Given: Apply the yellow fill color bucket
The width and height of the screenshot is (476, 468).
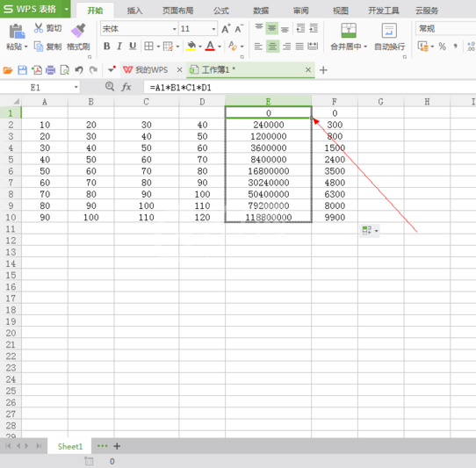Looking at the screenshot, I should click(191, 47).
